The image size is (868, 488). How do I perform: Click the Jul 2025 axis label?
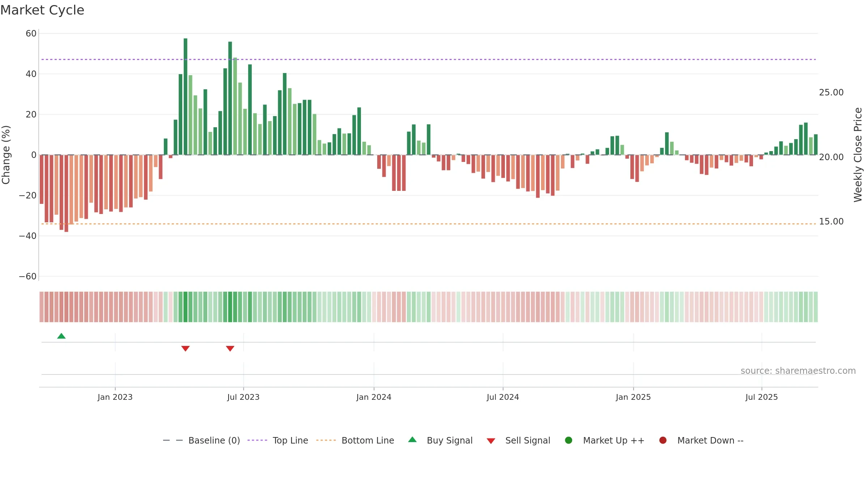coord(762,397)
